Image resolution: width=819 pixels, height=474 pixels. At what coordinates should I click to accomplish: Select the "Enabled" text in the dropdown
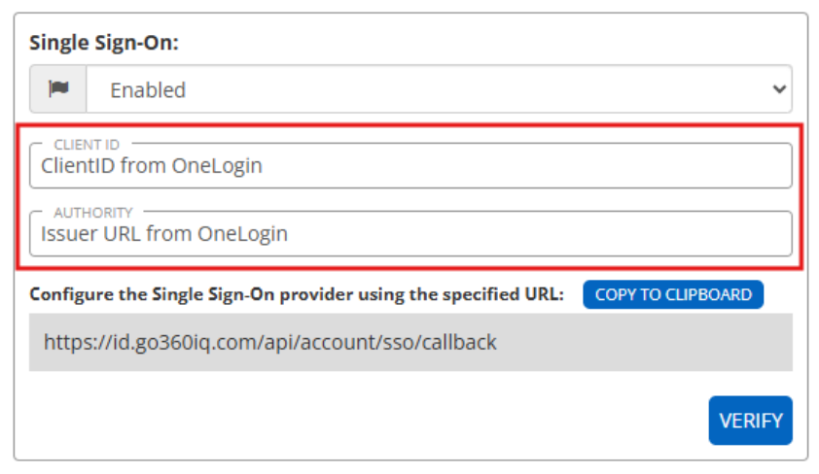click(148, 90)
